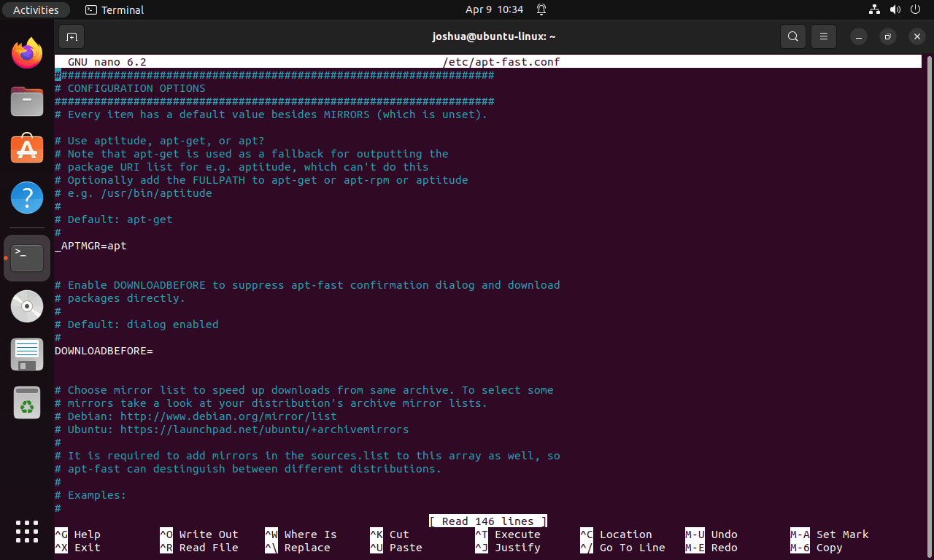Click GNU nano 6.2 header text
The height and width of the screenshot is (560, 934).
pos(107,62)
